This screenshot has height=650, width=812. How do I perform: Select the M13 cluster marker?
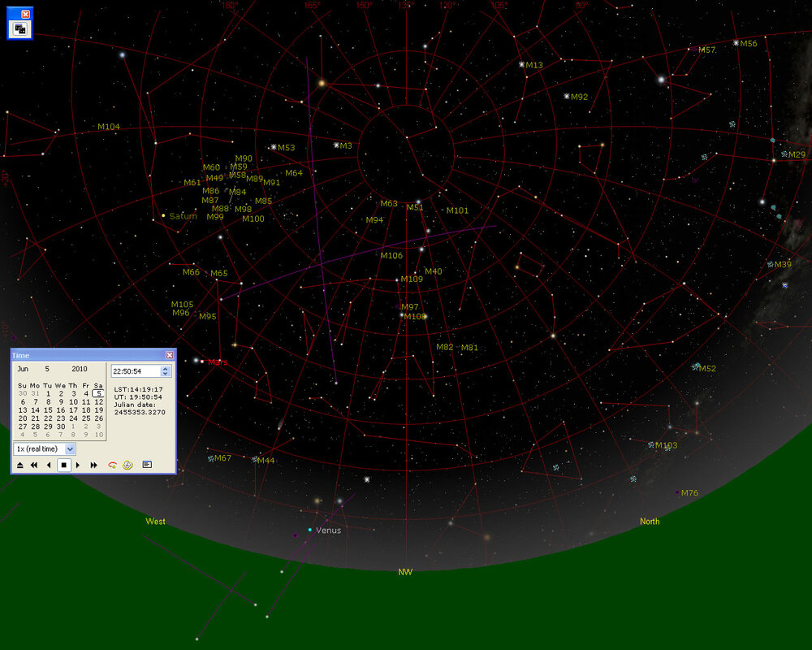point(520,63)
